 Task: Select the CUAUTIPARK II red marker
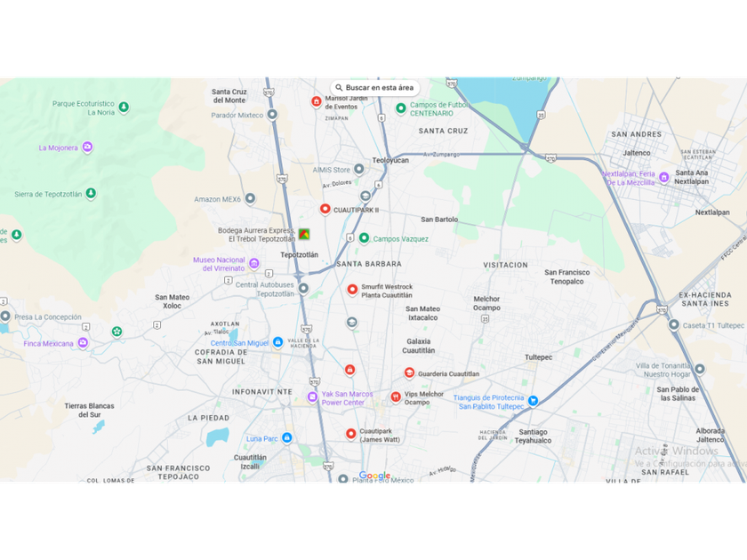pyautogui.click(x=325, y=209)
